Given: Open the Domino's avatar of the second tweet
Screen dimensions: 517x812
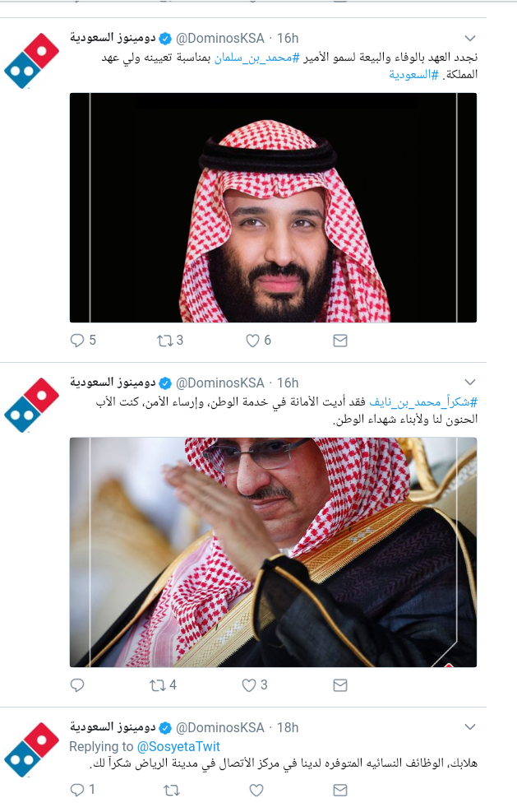Looking at the screenshot, I should (x=31, y=405).
